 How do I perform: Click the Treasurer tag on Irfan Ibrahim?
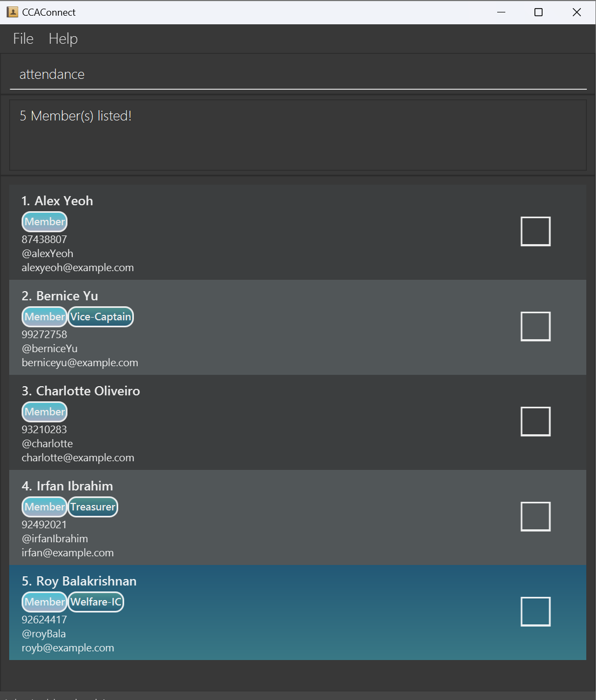pyautogui.click(x=93, y=507)
